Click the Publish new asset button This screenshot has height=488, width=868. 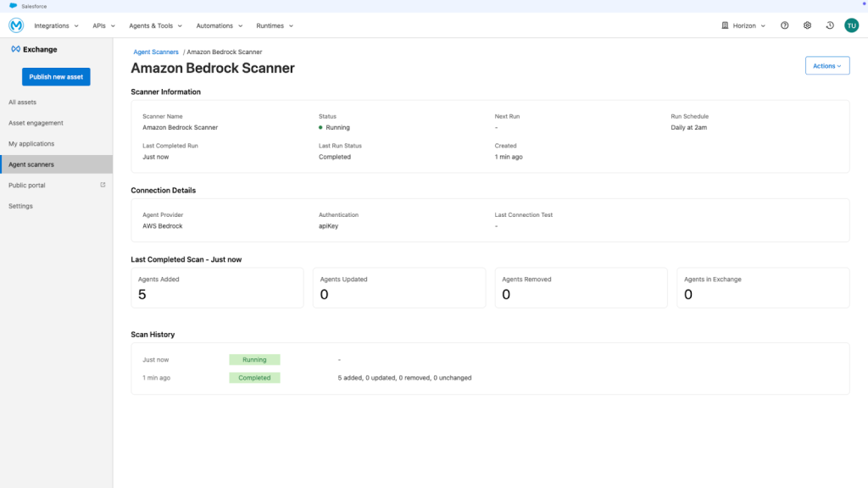pyautogui.click(x=56, y=76)
